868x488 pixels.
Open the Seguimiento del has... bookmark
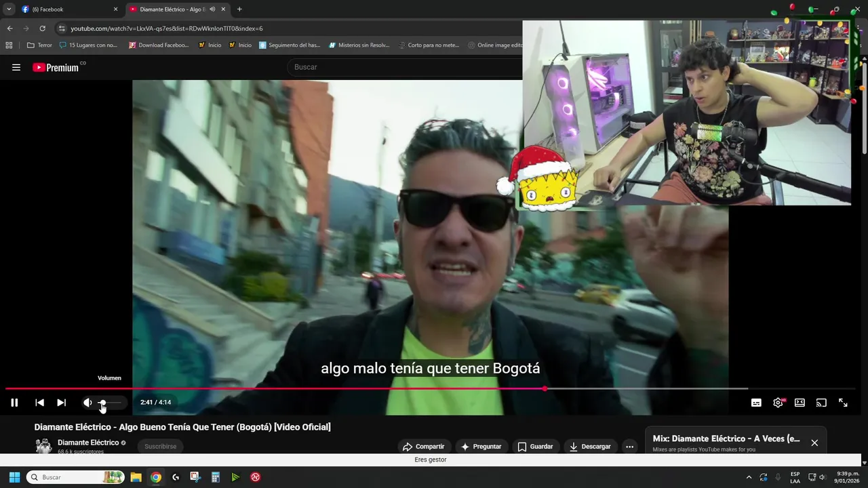290,45
